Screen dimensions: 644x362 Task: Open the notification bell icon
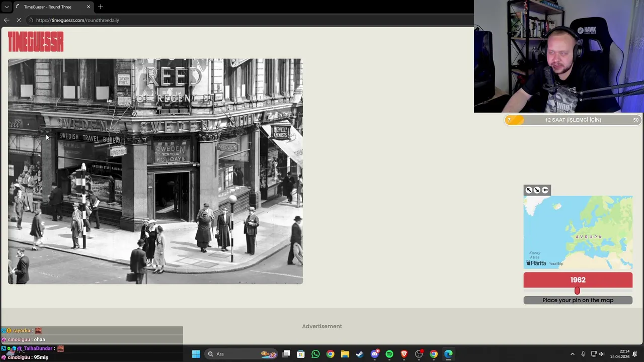(x=635, y=354)
